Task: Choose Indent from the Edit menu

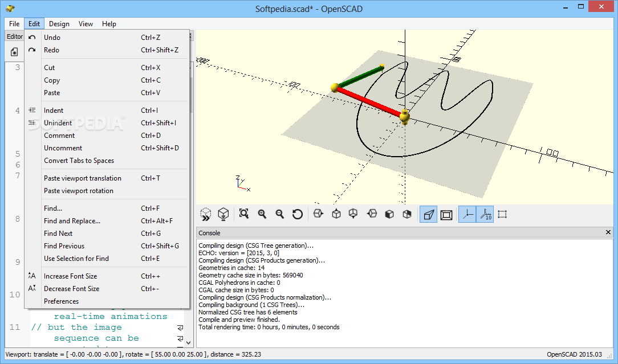Action: [x=107, y=111]
